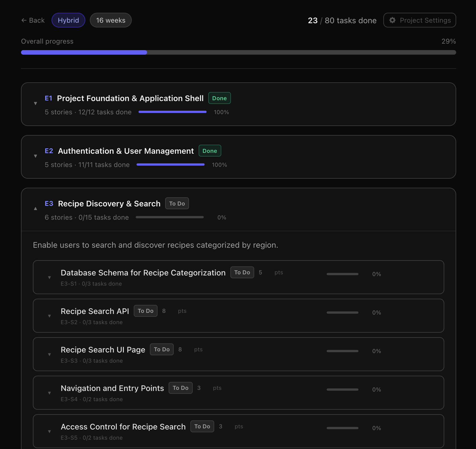Screen dimensions: 476x449
Task: Select title Project Foundation & Application Shell
Action: (130, 98)
